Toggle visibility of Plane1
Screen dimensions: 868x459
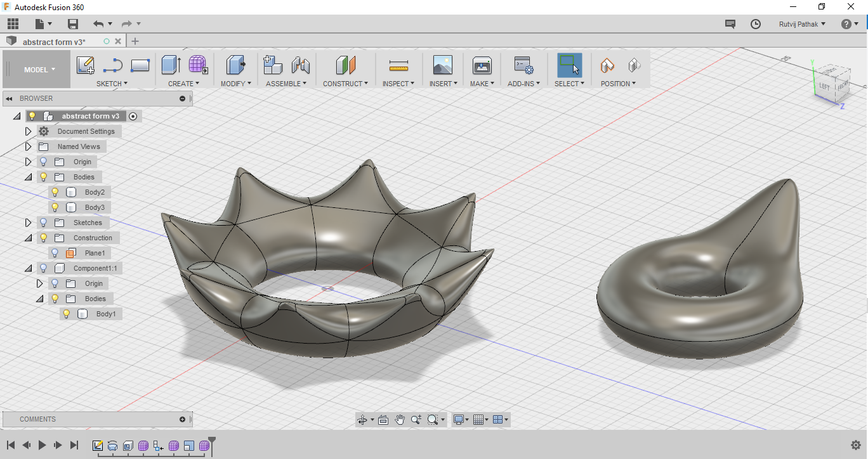point(55,253)
